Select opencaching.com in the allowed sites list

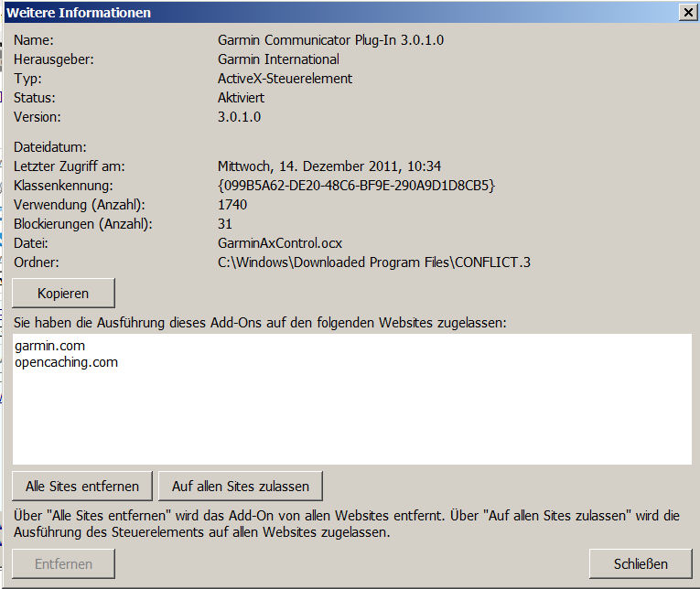coord(66,362)
